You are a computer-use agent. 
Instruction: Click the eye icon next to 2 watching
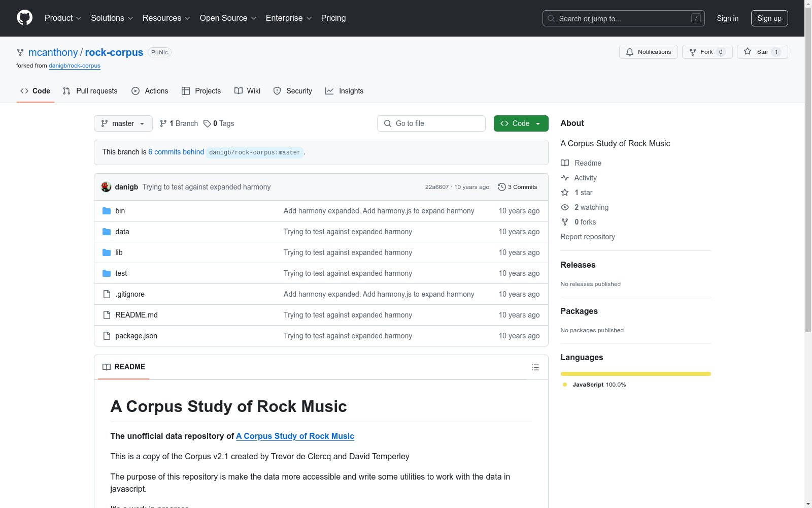click(565, 207)
